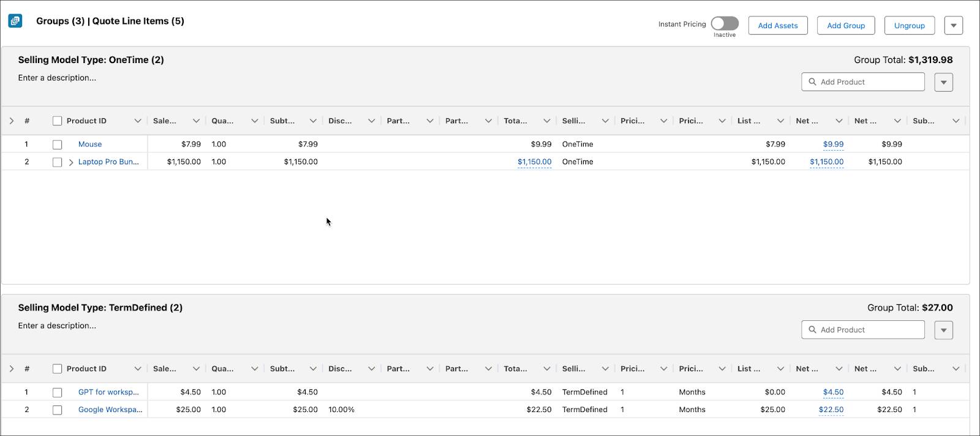Open Subt... column menu chevron in OneTime table
Viewport: 980px width, 436px height.
tap(313, 121)
